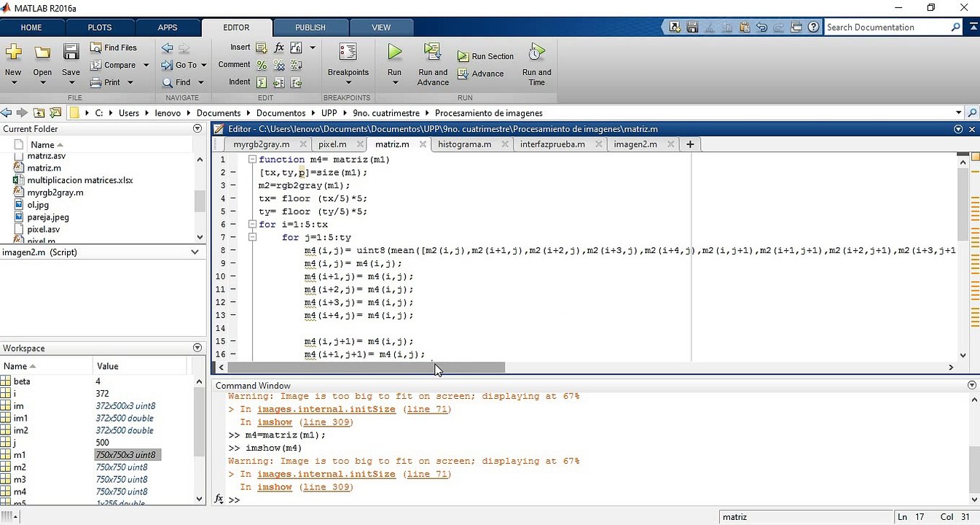Open Help from quick access toolbar
The height and width of the screenshot is (525, 980).
coord(814,27)
